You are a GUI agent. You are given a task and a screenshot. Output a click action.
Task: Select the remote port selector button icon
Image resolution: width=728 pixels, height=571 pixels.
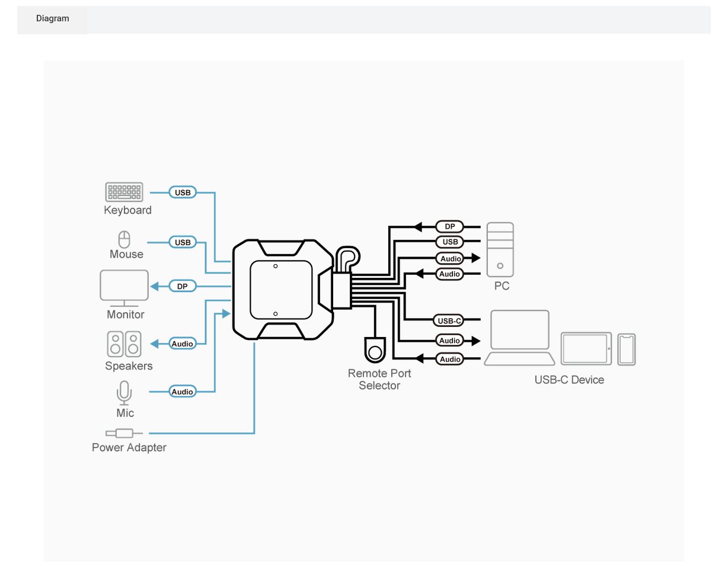click(x=375, y=349)
